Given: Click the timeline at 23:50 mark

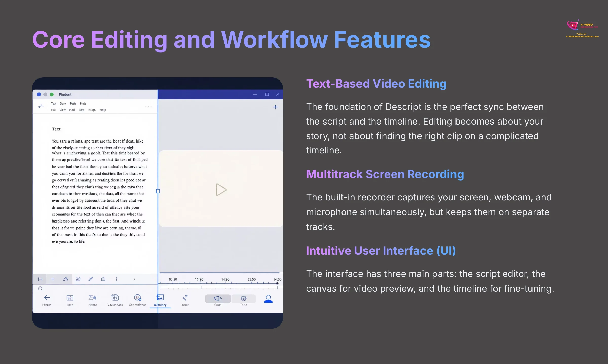Looking at the screenshot, I should [252, 279].
